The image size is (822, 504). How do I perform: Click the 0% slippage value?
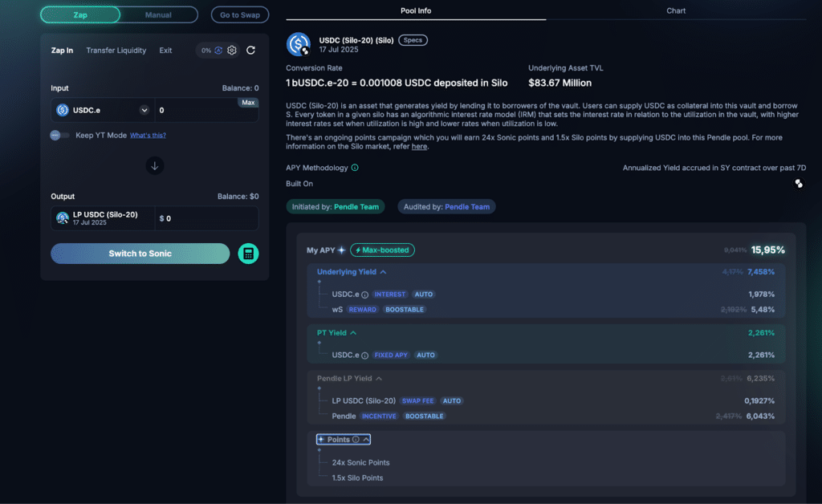[x=206, y=51]
